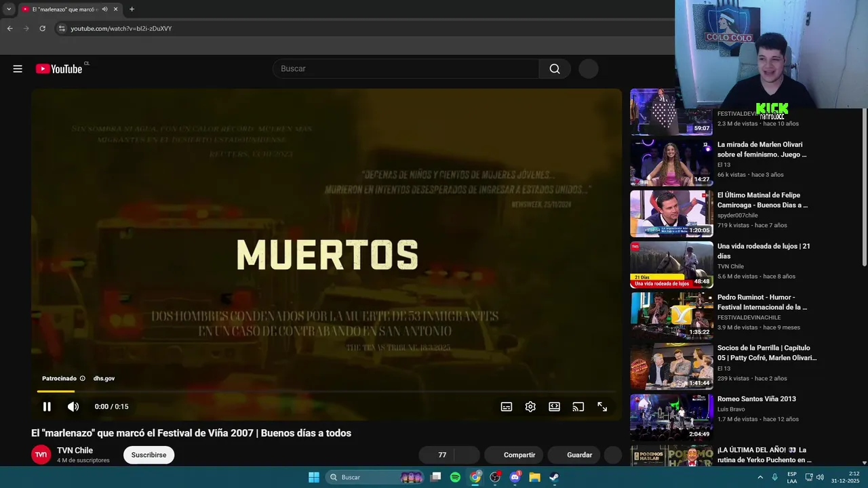Open the dhs.gov advertiser link

click(x=104, y=378)
